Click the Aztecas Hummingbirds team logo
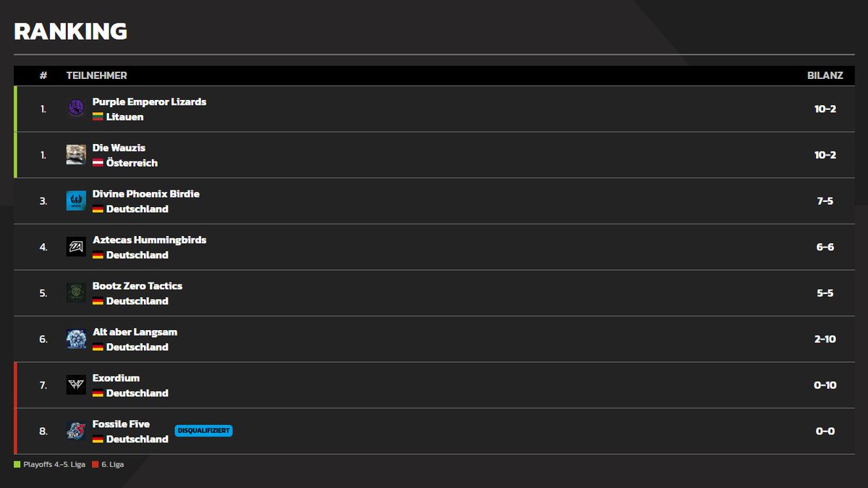868x488 pixels. click(76, 247)
